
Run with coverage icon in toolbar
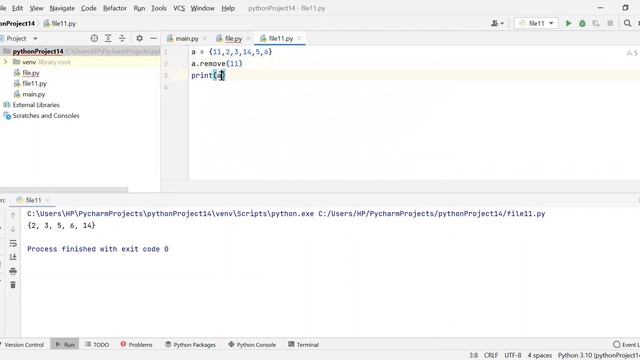click(596, 23)
